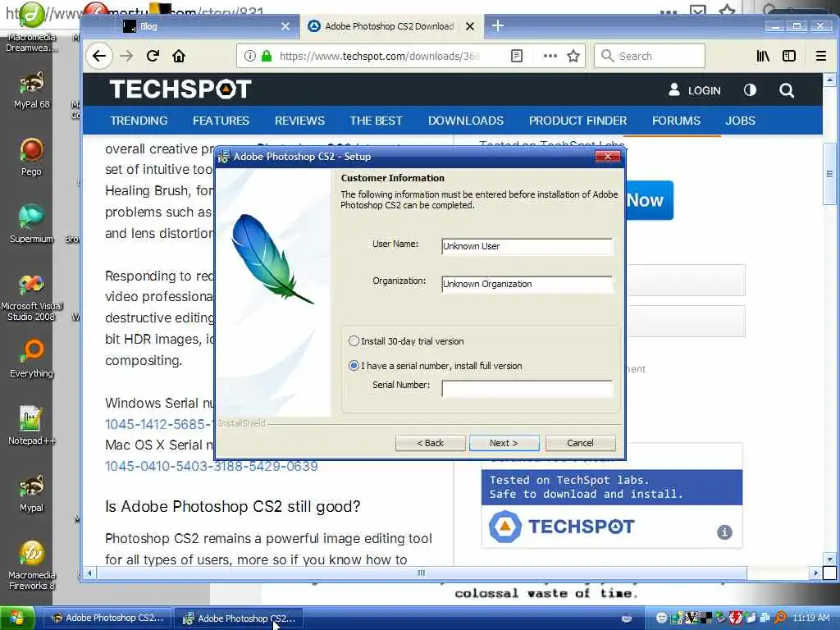
Task: Toggle TechSpot dark mode icon
Action: click(x=750, y=90)
